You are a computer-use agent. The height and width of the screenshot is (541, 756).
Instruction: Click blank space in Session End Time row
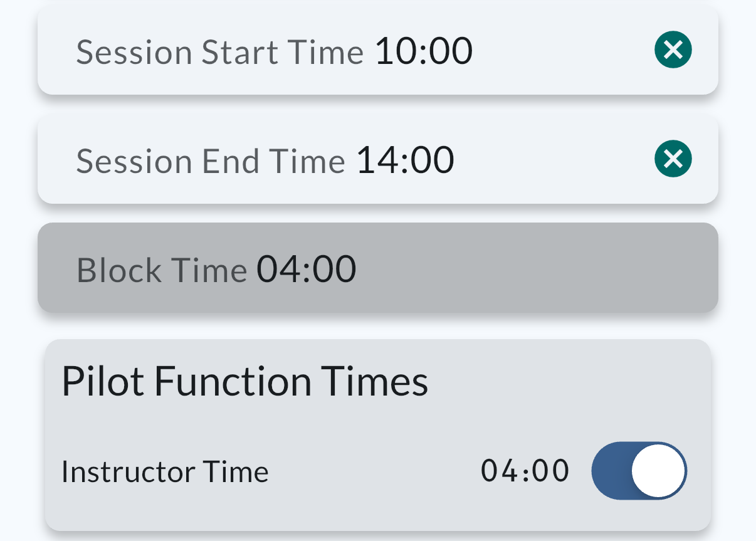coord(552,160)
